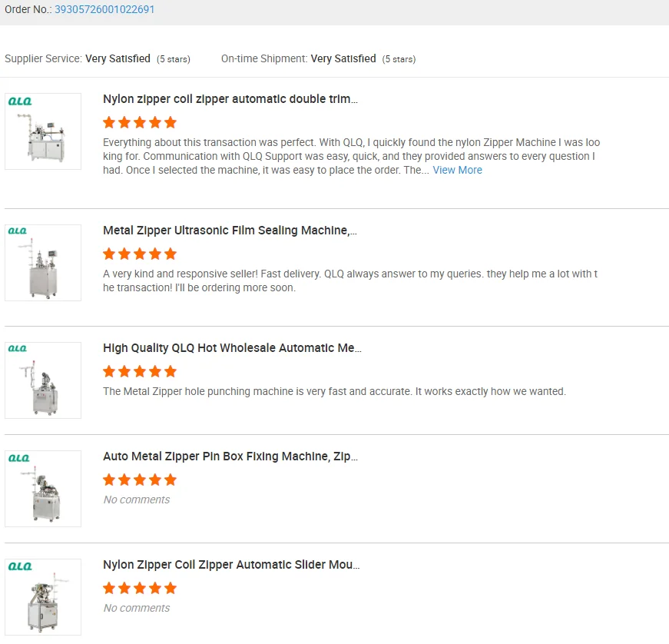Click title 'Nylon zipper coil zipper automatic double trim'
The width and height of the screenshot is (669, 644).
[230, 99]
